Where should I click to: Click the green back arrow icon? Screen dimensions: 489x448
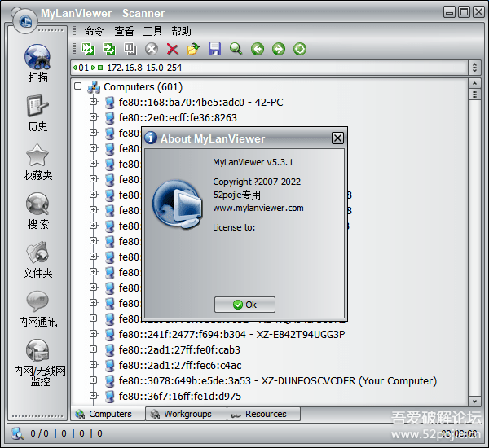click(x=258, y=49)
